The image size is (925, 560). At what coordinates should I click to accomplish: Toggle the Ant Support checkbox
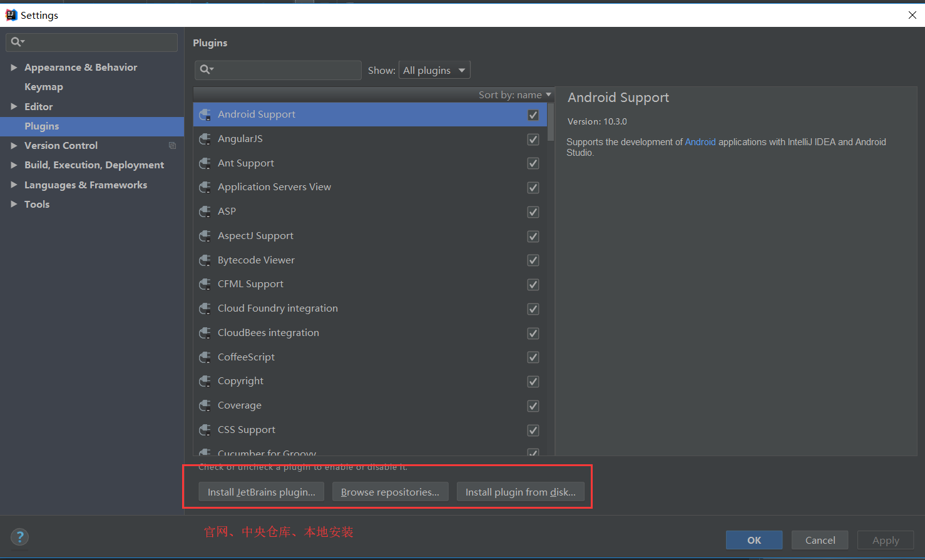533,163
